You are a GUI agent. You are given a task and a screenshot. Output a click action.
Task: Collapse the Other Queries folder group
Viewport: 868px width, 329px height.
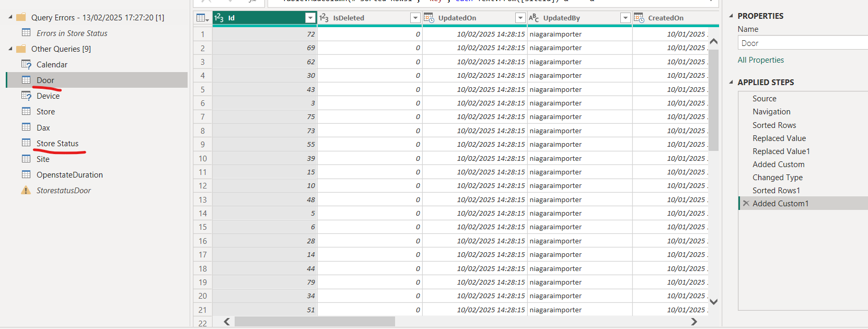pos(10,49)
